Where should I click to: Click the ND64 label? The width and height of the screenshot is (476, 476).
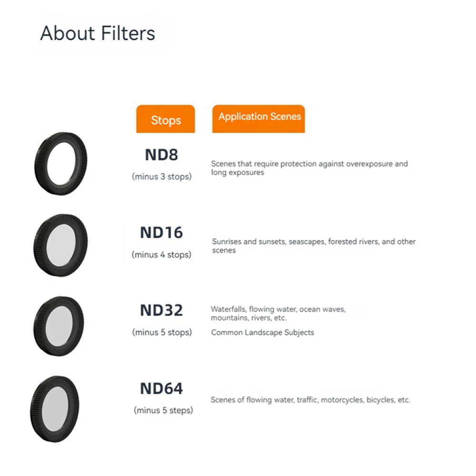point(161,388)
